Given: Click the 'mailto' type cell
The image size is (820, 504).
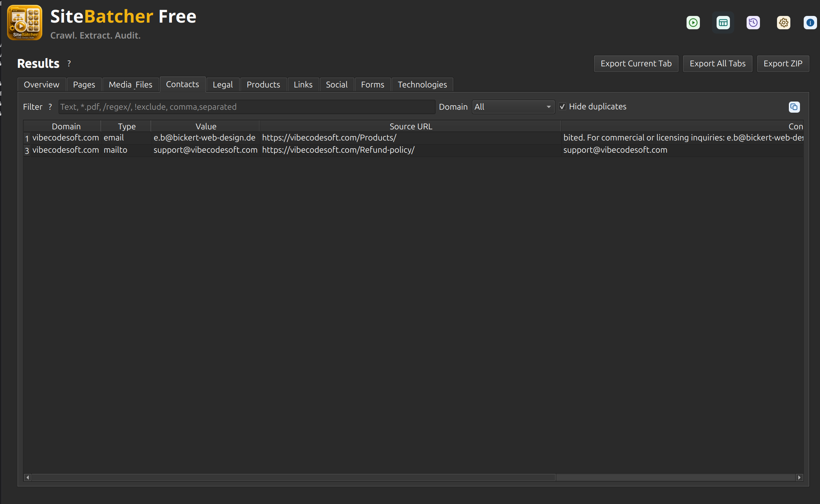Looking at the screenshot, I should tap(126, 150).
